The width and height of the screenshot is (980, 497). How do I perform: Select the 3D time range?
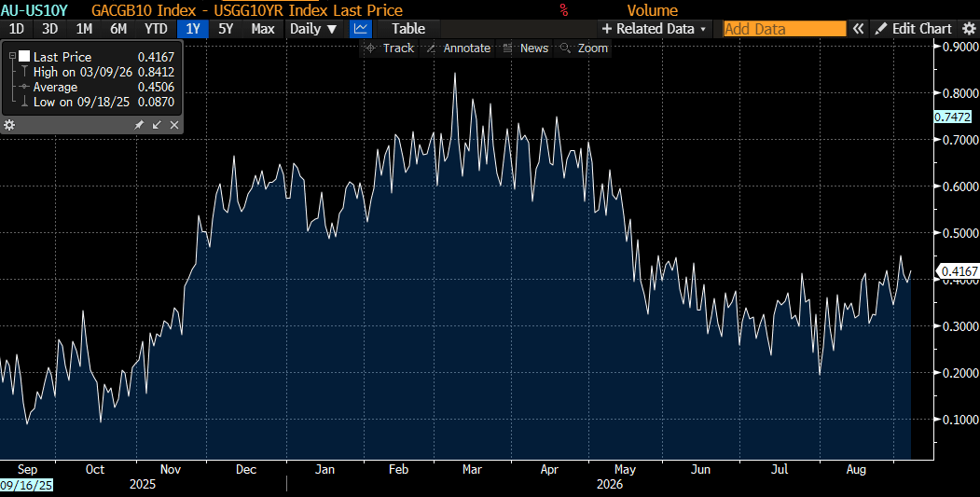point(50,29)
